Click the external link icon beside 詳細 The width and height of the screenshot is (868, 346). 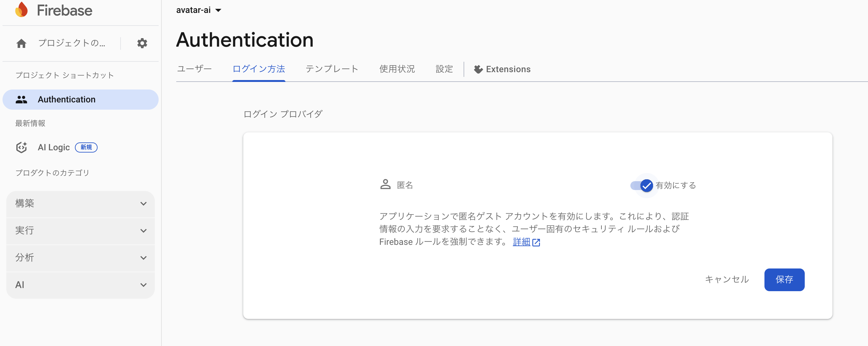[x=536, y=242]
